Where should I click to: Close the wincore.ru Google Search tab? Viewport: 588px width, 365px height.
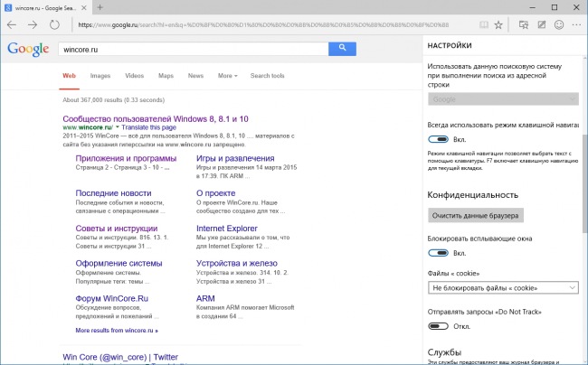click(x=84, y=7)
